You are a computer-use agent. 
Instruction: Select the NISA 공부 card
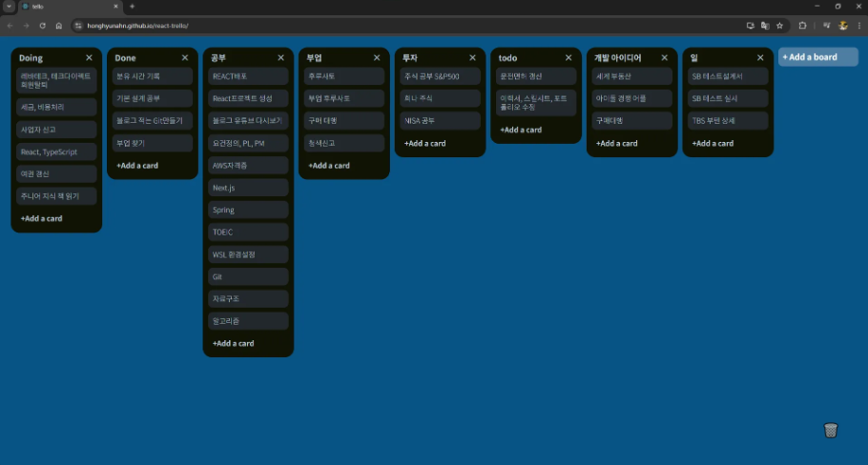pos(440,121)
